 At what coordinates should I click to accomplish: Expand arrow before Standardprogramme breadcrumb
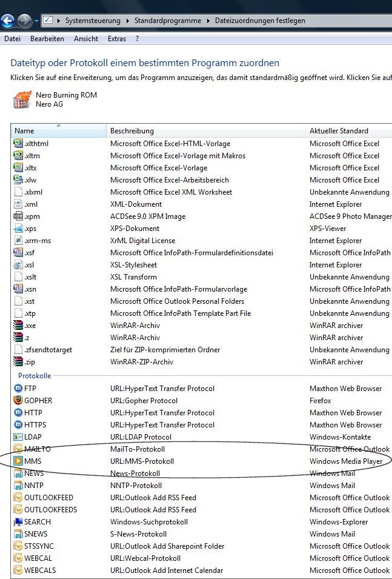tap(128, 21)
